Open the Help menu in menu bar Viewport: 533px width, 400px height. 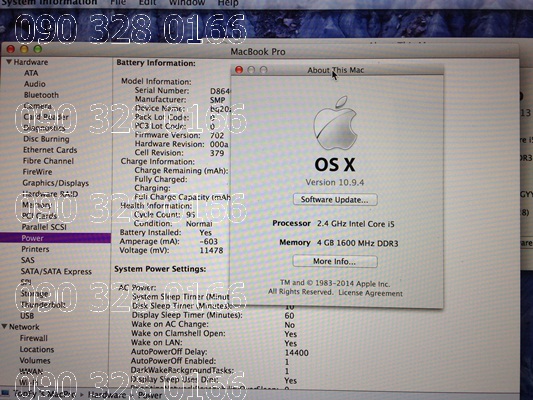[228, 3]
